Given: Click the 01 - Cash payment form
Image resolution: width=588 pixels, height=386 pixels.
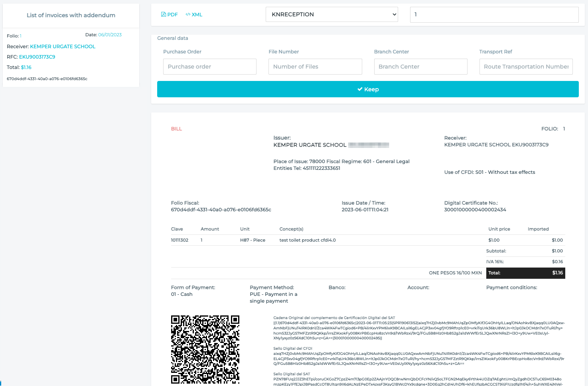Looking at the screenshot, I should tap(182, 294).
